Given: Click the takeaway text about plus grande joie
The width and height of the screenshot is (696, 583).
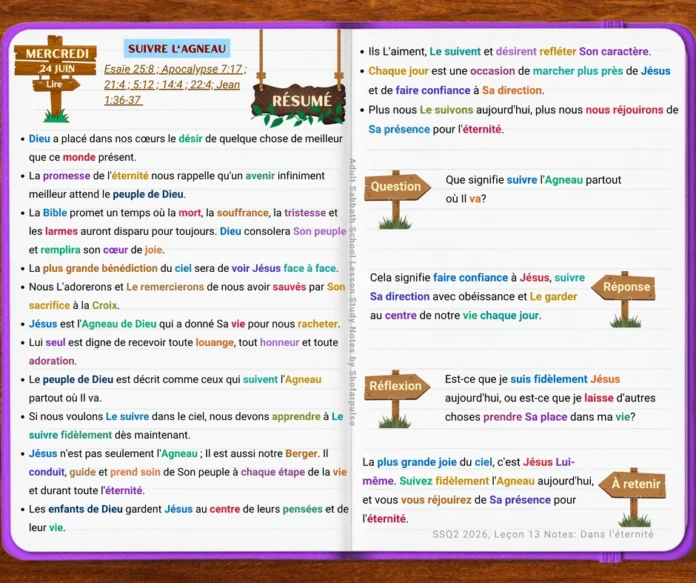Looking at the screenshot, I should [478, 490].
